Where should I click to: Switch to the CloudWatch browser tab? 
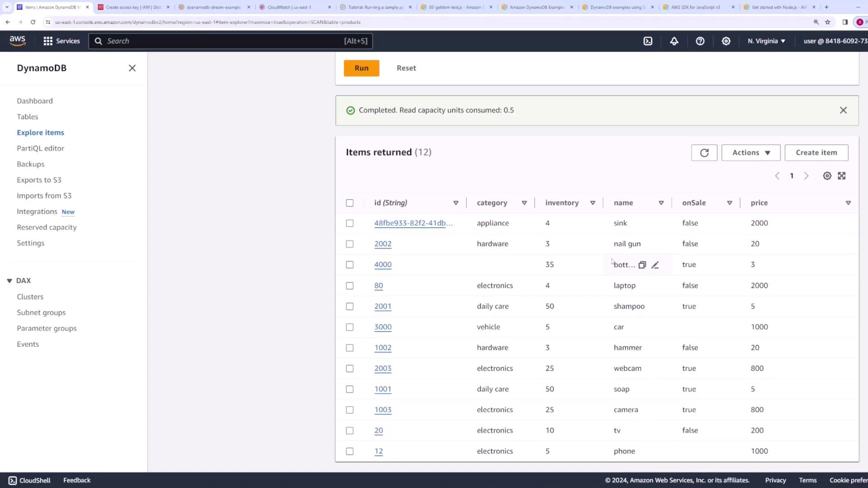289,7
